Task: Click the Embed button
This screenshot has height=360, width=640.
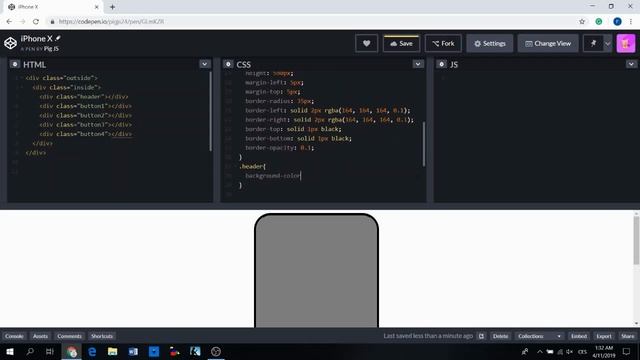Action: 579,336
